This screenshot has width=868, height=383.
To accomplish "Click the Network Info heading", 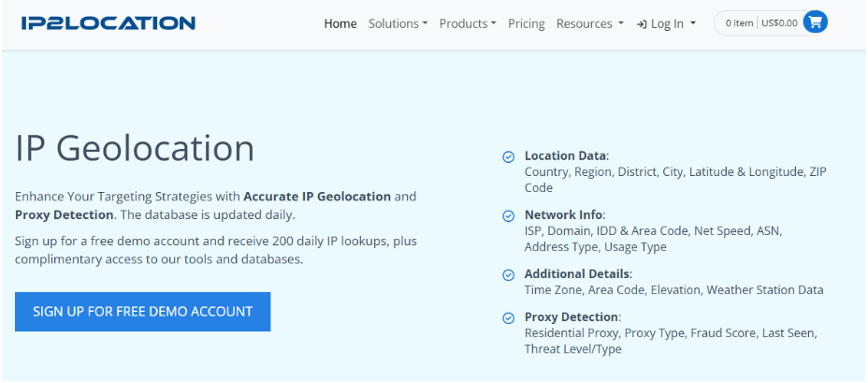I will coord(563,214).
